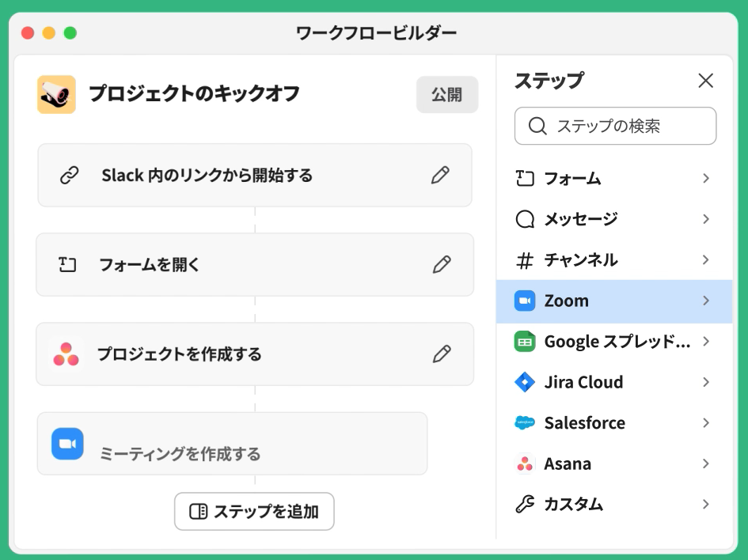Click pencil icon for フォームを開く step
The image size is (748, 560).
[442, 265]
